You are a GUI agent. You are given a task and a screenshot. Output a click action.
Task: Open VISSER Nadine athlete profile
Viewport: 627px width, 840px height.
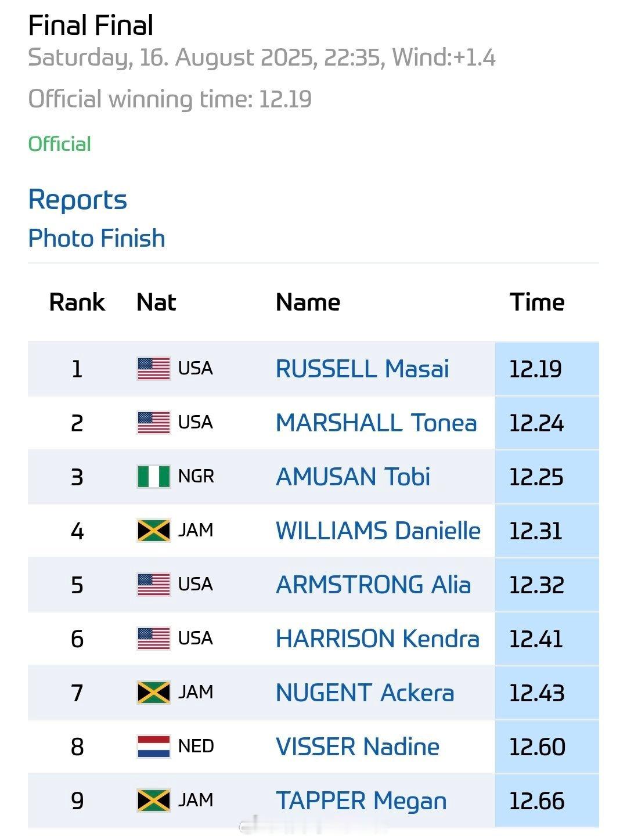(x=358, y=747)
